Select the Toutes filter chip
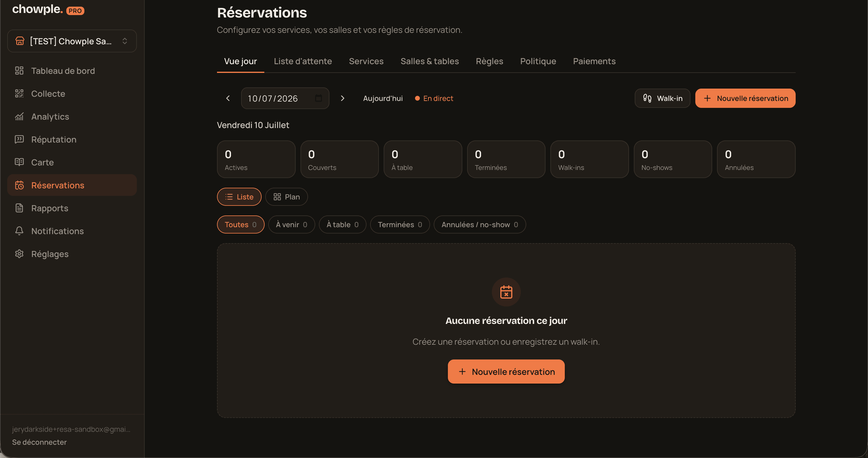868x458 pixels. 241,224
